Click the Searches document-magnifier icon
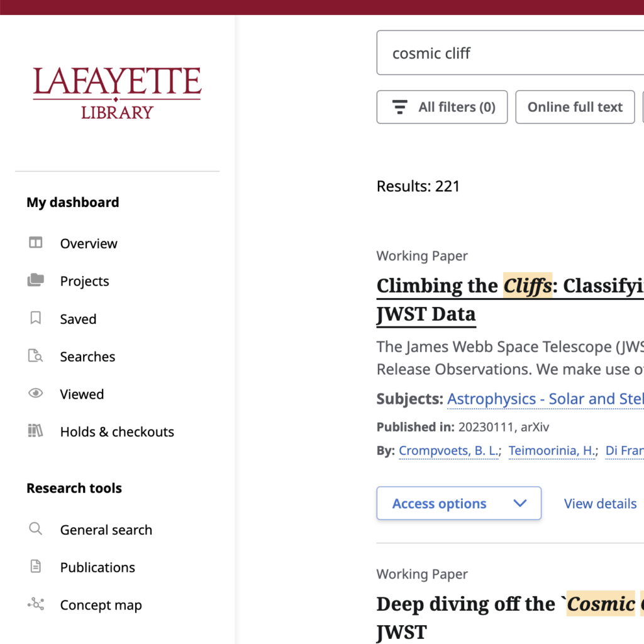Viewport: 644px width, 644px height. pyautogui.click(x=36, y=356)
